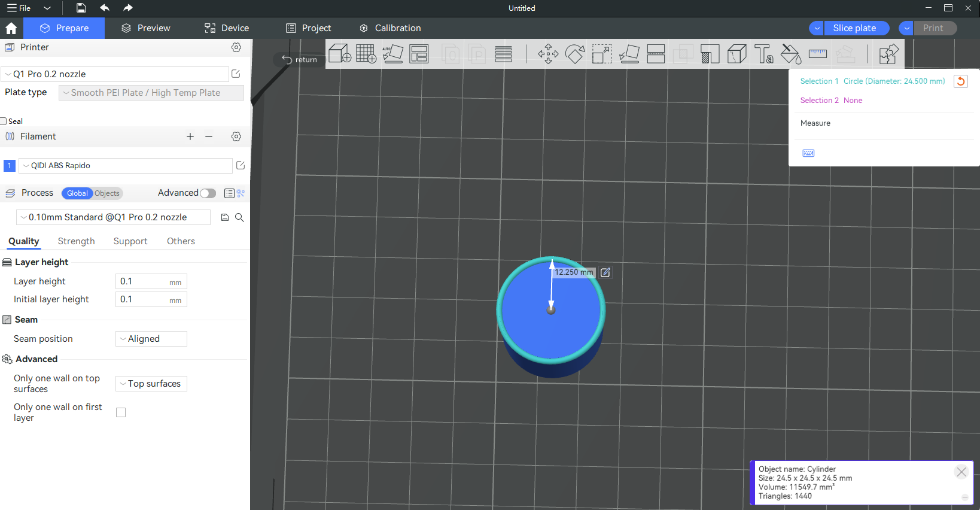The height and width of the screenshot is (510, 980).
Task: Click the Measure ruler tool
Action: [817, 54]
